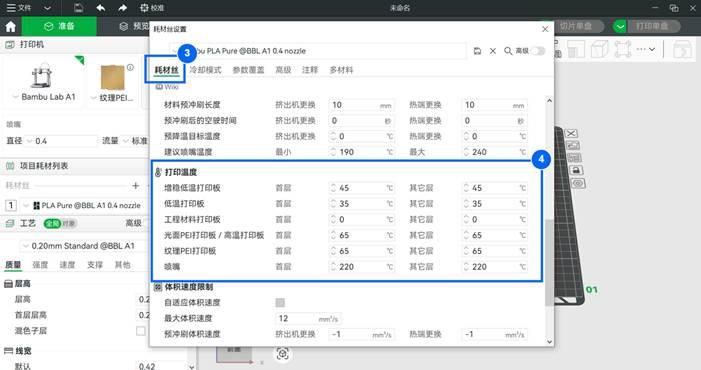The width and height of the screenshot is (701, 370).
Task: Add a filament with the plus icon
Action: (135, 185)
